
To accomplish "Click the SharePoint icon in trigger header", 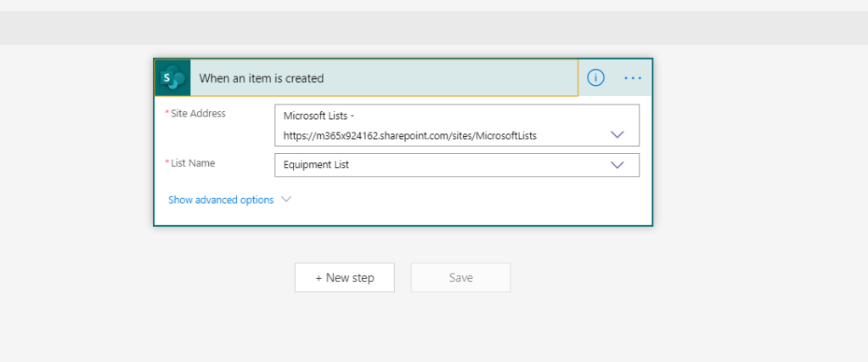I will (x=172, y=77).
